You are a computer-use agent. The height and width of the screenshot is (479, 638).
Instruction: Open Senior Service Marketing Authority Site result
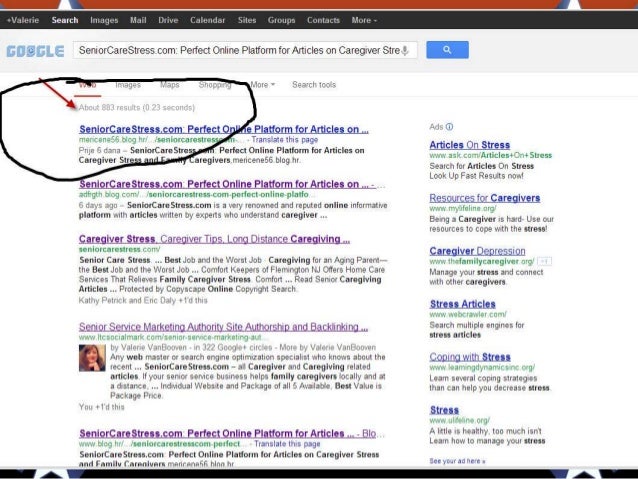tap(223, 327)
